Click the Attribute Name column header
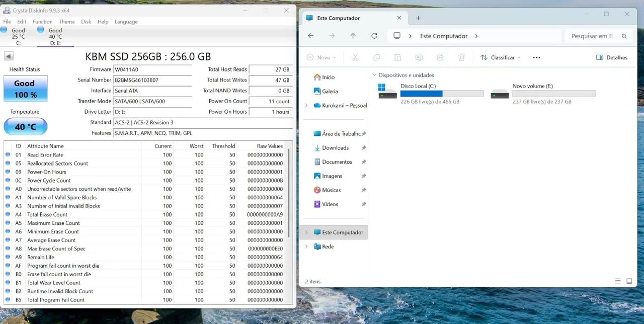 45,146
